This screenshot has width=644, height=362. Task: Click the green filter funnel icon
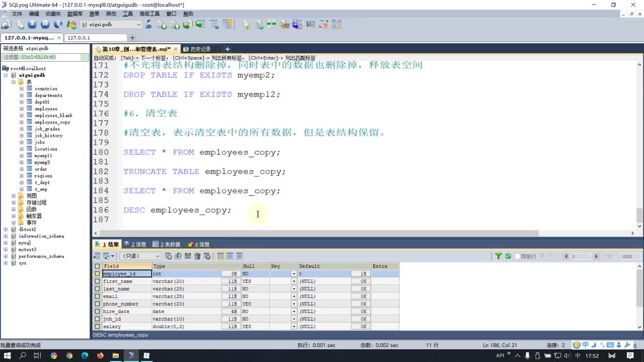[498, 256]
